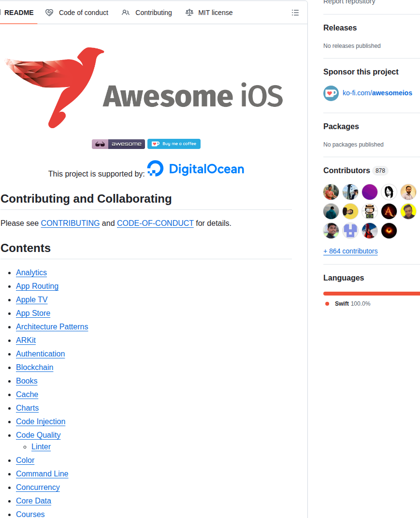Open the README outline list icon

click(295, 13)
